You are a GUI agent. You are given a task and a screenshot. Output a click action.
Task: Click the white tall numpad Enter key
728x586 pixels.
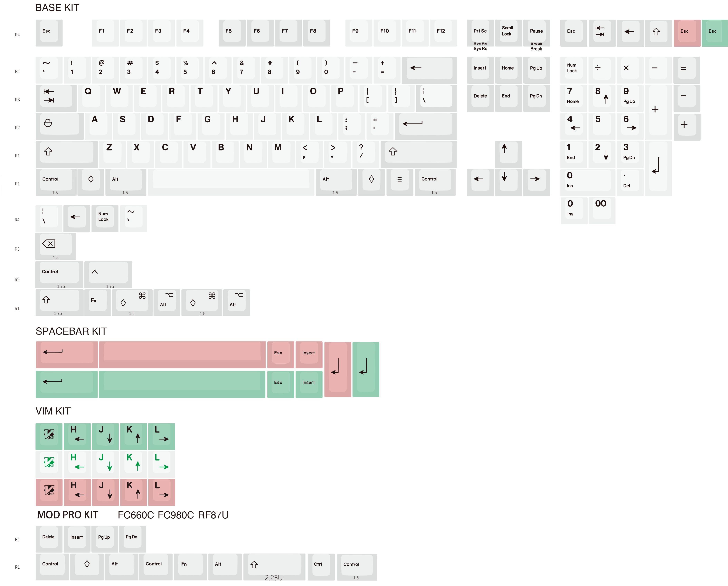pyautogui.click(x=658, y=168)
